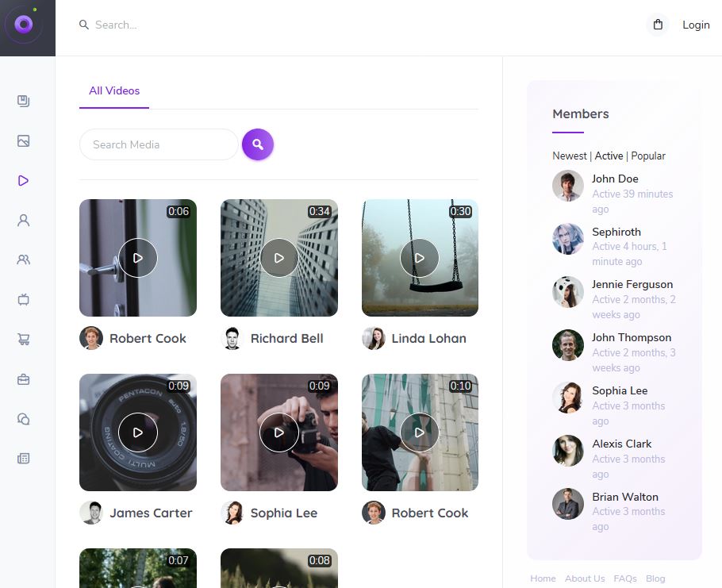722x588 pixels.
Task: Open Robert Cook's avatar under door video
Action: 91,338
